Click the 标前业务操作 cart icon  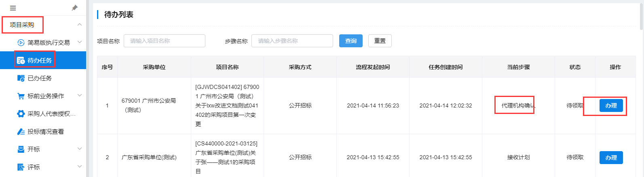(x=21, y=96)
